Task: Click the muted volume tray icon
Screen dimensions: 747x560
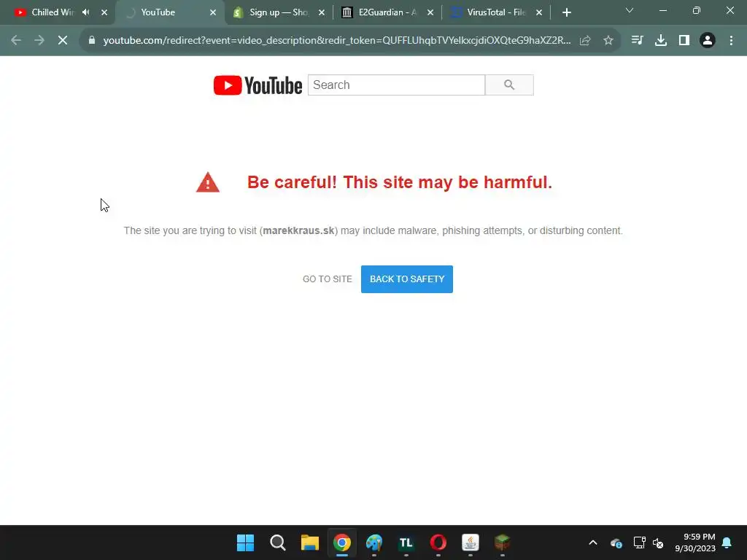Action: [x=658, y=542]
